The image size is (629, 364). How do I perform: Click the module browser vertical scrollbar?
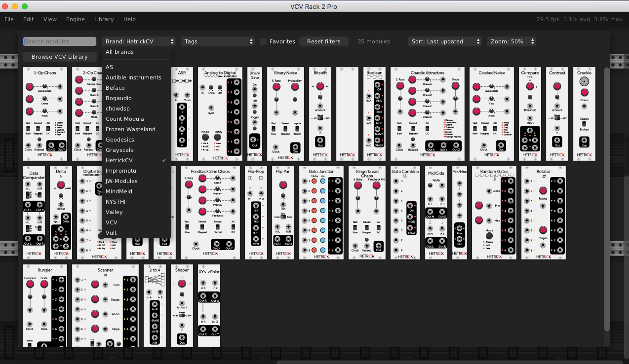607,199
